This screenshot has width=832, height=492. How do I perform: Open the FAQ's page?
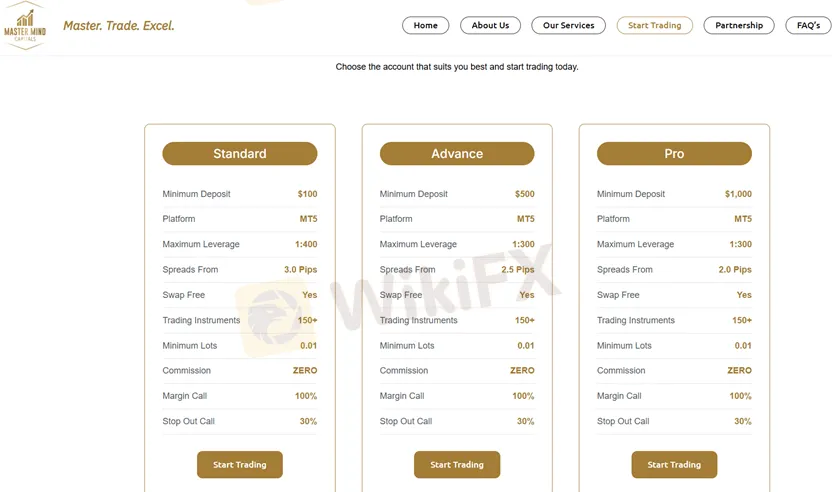point(808,25)
